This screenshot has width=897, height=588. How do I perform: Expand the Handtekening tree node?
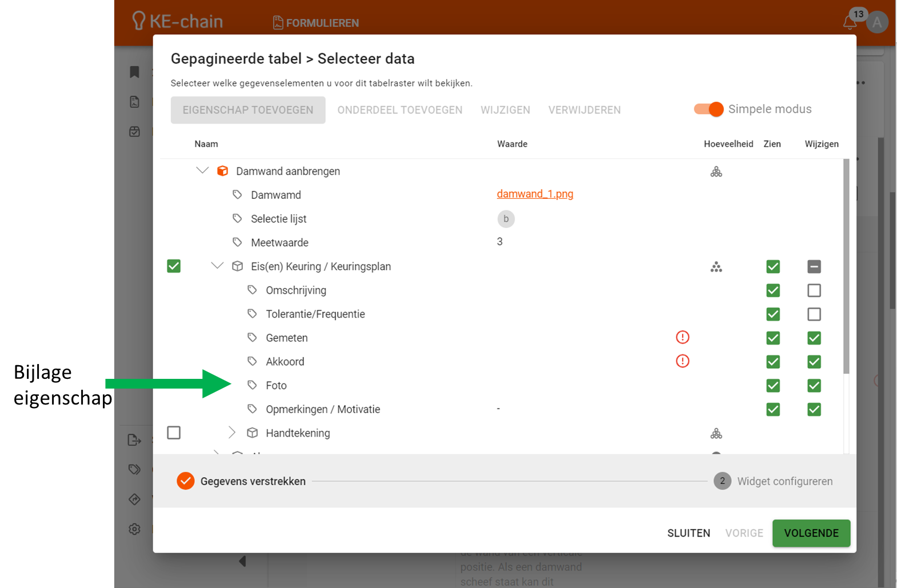click(232, 433)
